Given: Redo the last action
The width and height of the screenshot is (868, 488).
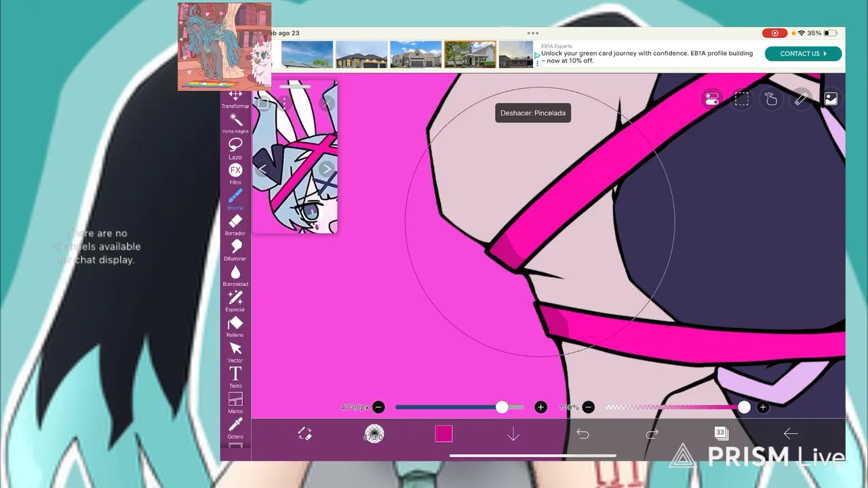Looking at the screenshot, I should click(x=652, y=434).
